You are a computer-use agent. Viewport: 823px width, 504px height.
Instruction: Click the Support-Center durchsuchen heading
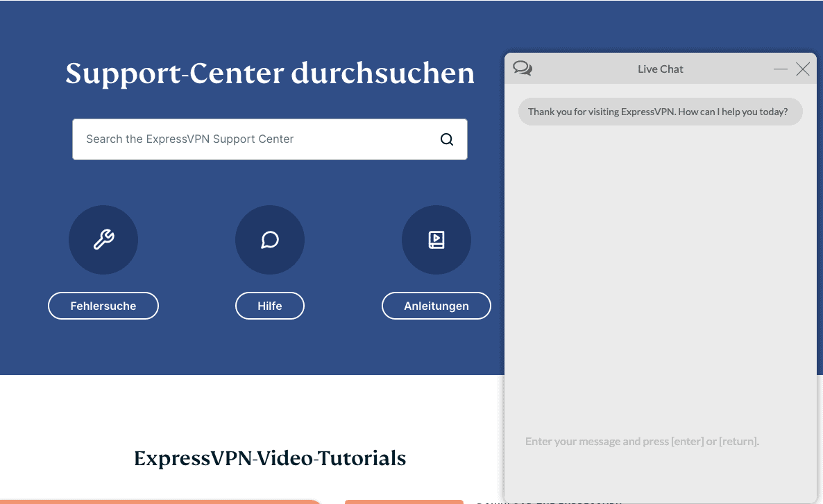[x=270, y=73]
